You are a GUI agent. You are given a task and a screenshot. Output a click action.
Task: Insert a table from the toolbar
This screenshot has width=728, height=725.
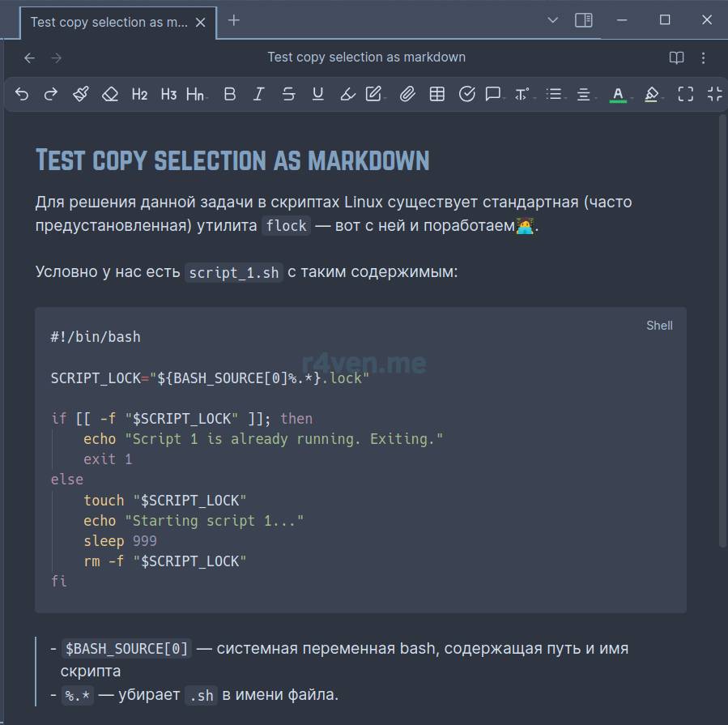pos(437,95)
